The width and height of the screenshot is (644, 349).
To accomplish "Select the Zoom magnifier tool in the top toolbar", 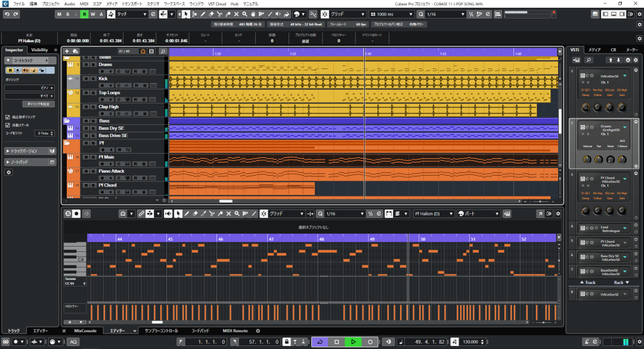I will click(x=245, y=14).
